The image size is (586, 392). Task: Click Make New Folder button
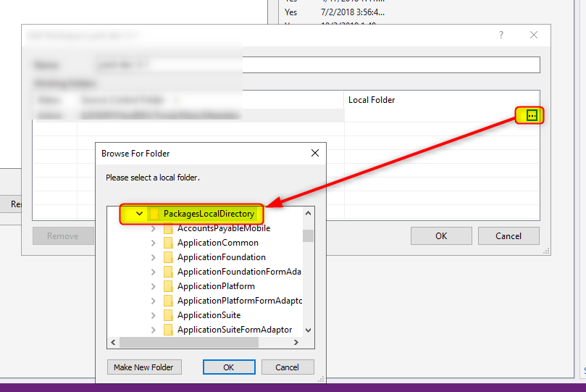[x=143, y=367]
